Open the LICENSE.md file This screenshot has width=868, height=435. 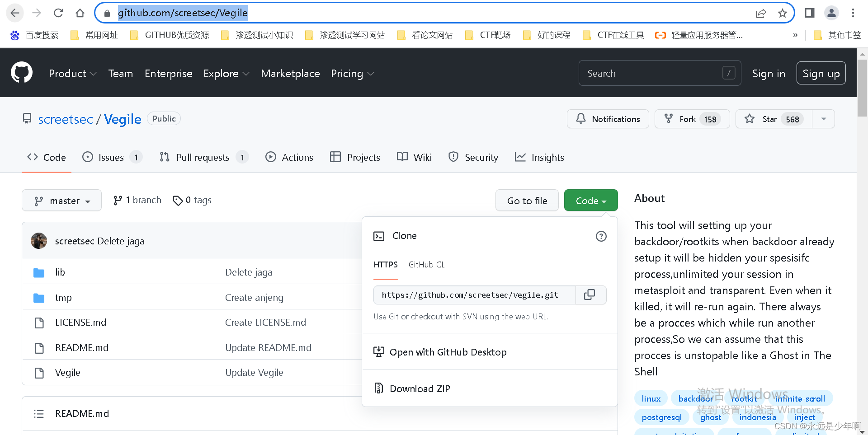pos(81,323)
